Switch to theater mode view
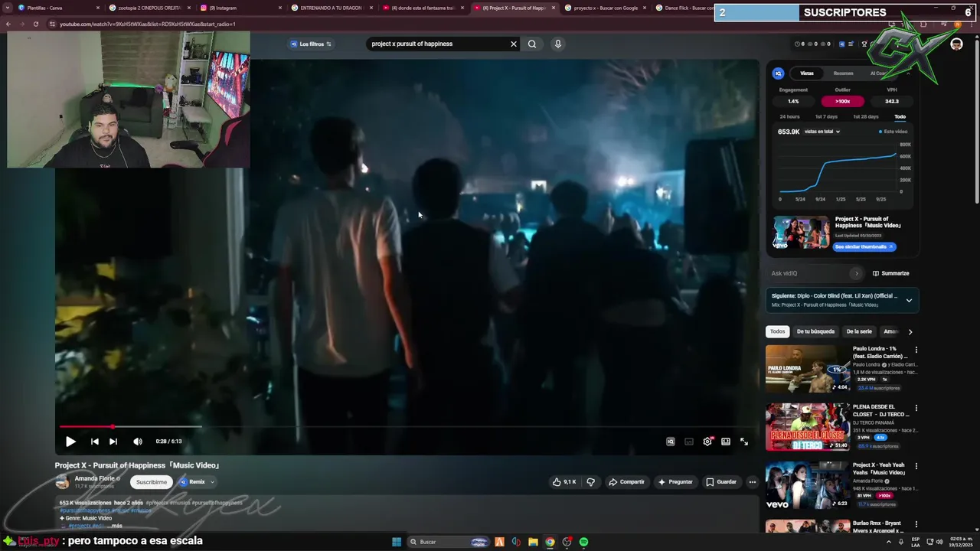The width and height of the screenshot is (980, 551). (726, 442)
